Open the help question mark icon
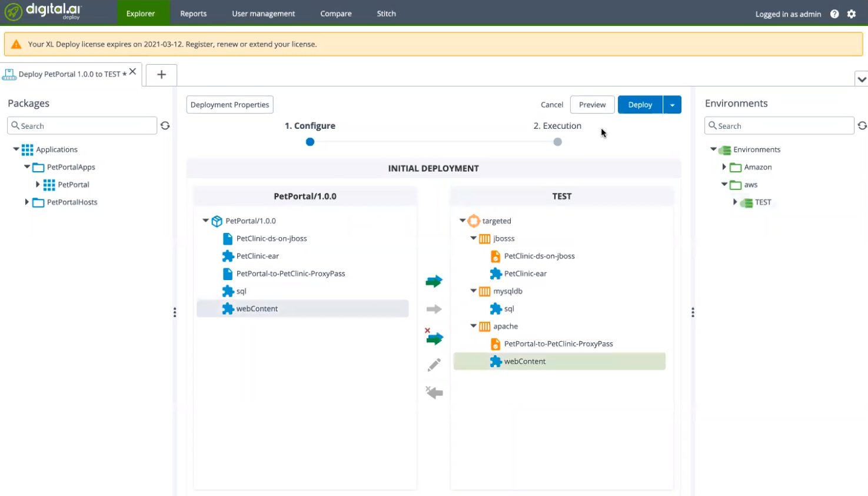 (834, 14)
